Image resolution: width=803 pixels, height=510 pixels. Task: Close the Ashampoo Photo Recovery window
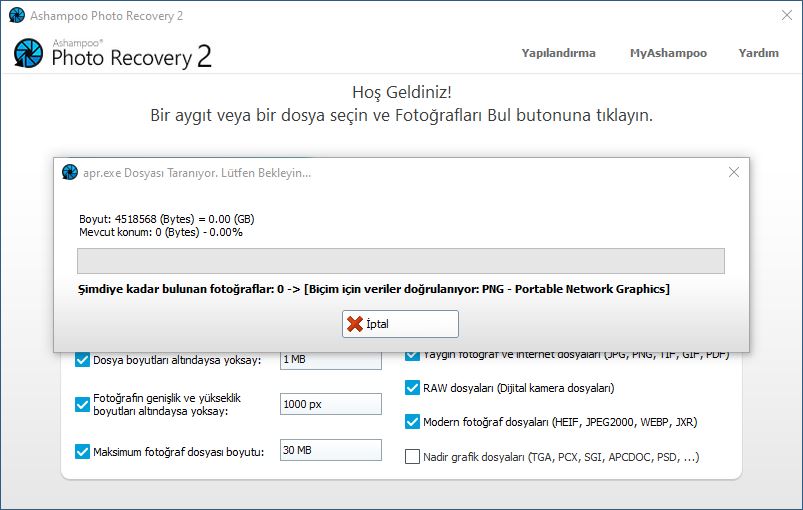[x=787, y=15]
